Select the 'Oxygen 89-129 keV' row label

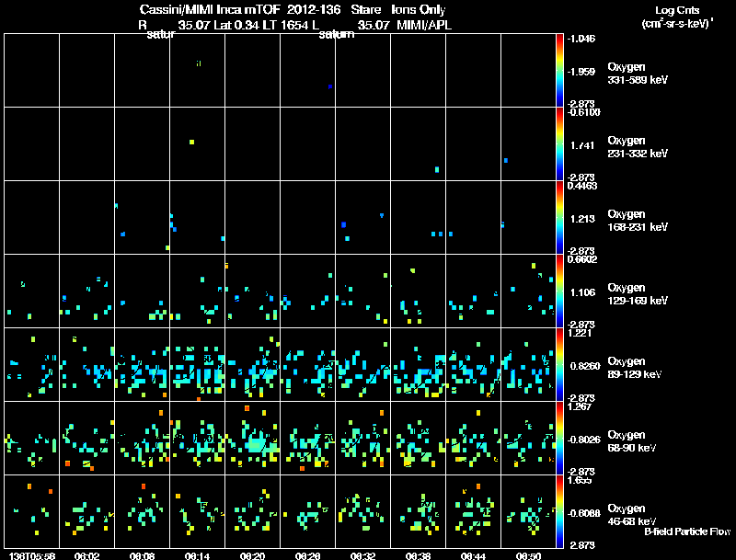[635, 368]
